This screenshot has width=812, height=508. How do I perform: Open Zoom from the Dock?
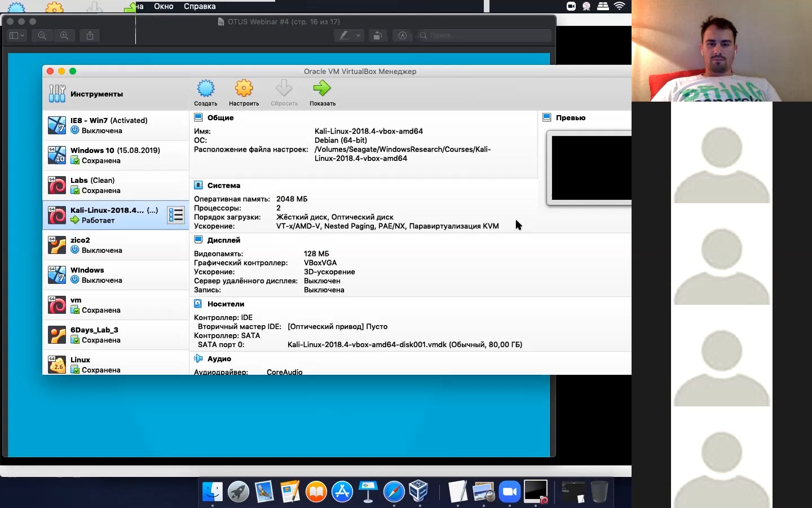[x=510, y=492]
